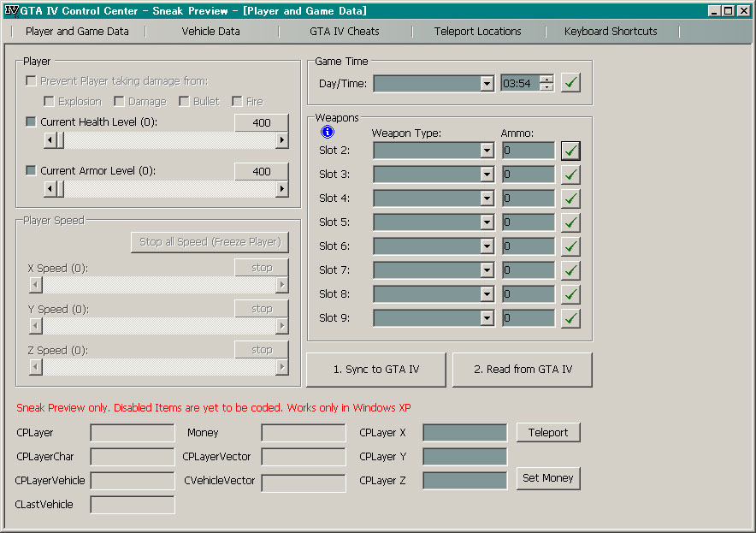Click the Set Money button
The width and height of the screenshot is (756, 533).
(x=548, y=478)
